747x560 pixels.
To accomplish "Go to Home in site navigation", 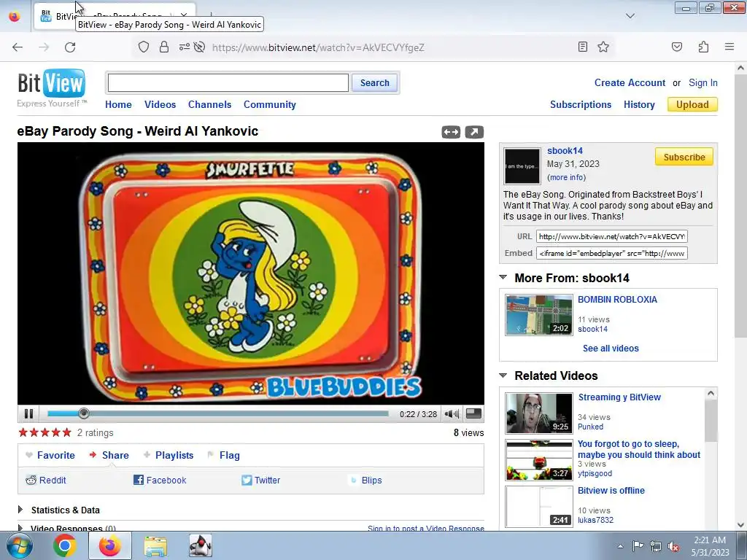I will coord(118,104).
